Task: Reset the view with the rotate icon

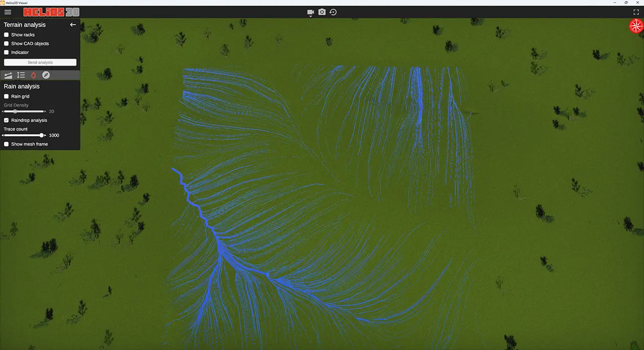Action: click(x=333, y=12)
